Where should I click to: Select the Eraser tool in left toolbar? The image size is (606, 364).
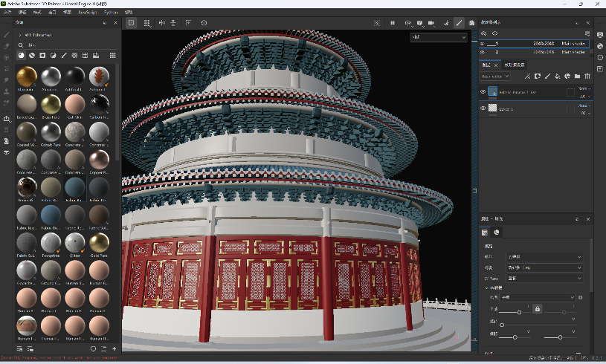[6, 46]
